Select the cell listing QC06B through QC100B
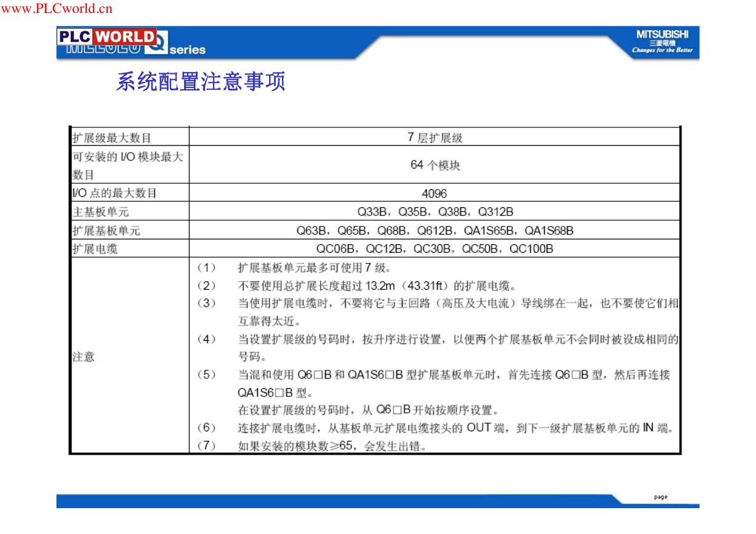756x534 pixels. (x=435, y=249)
